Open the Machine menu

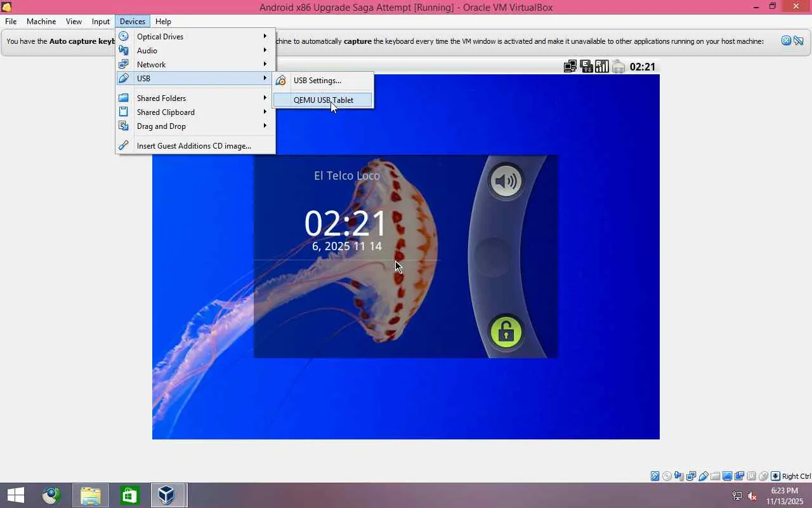pyautogui.click(x=41, y=21)
